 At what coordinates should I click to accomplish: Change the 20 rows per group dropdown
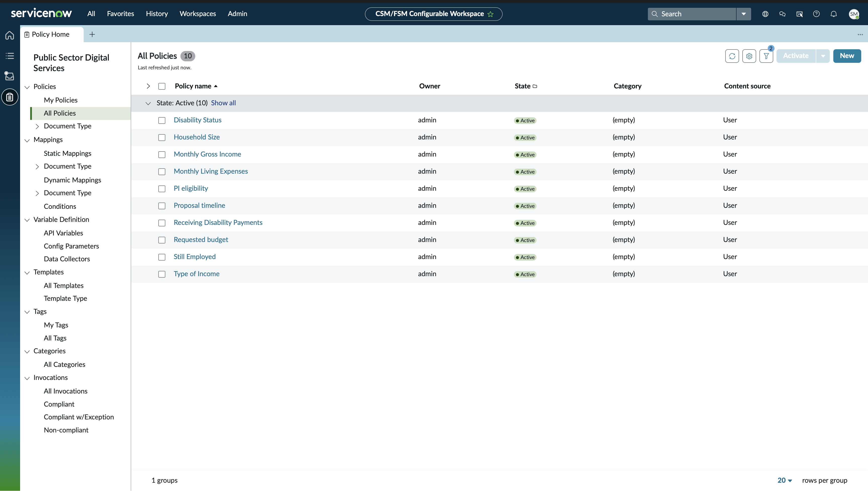(785, 480)
